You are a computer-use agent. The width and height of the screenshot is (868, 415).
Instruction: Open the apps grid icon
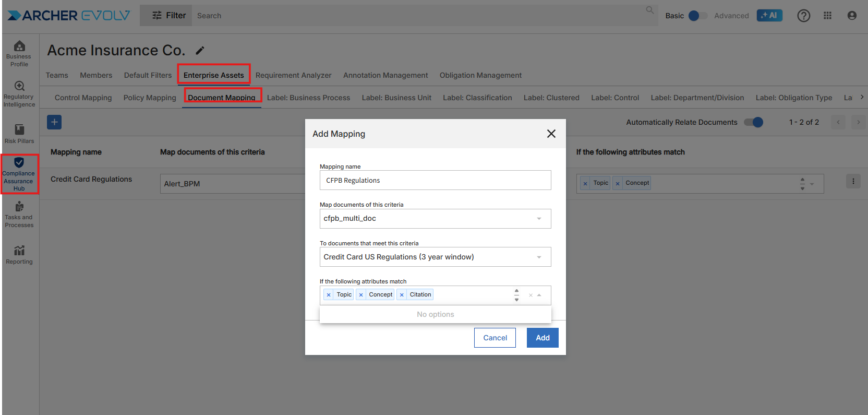click(x=827, y=16)
